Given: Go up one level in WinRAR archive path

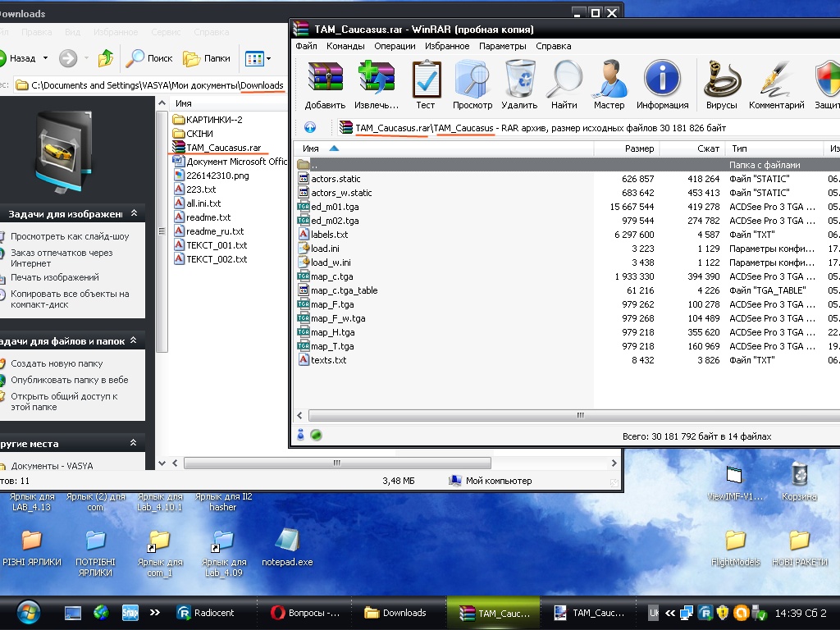Looking at the screenshot, I should [x=310, y=127].
